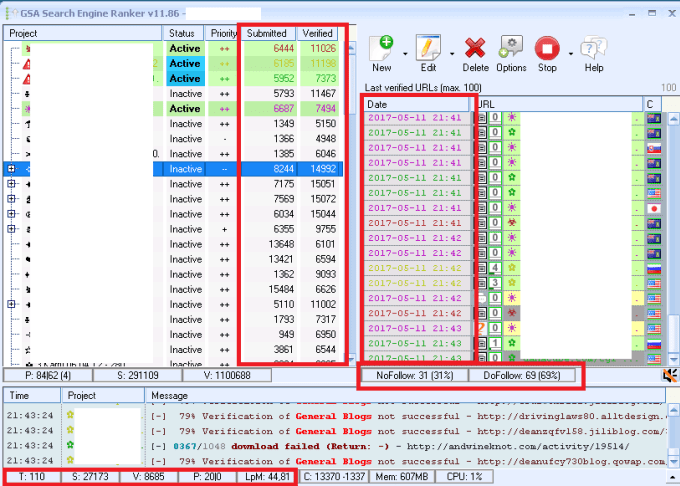Click the Priority column header
Screen dimensions: 680x486
[224, 33]
